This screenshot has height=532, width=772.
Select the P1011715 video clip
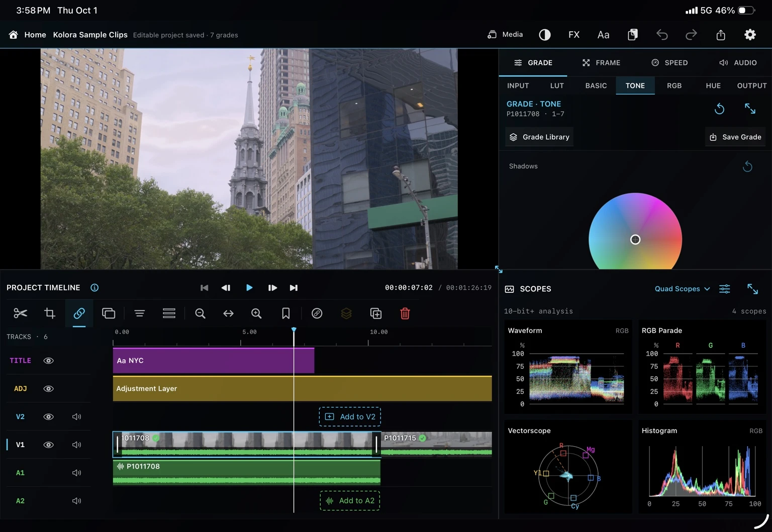click(436, 445)
